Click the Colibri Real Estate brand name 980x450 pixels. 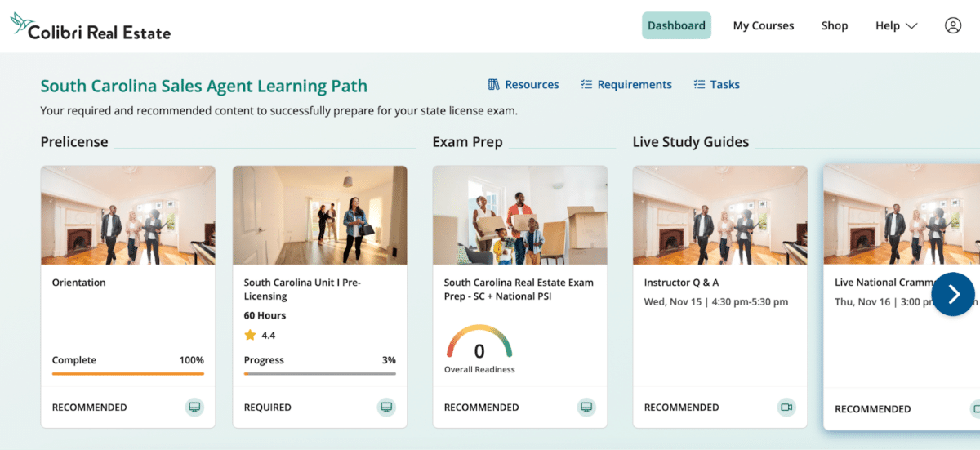pos(100,33)
